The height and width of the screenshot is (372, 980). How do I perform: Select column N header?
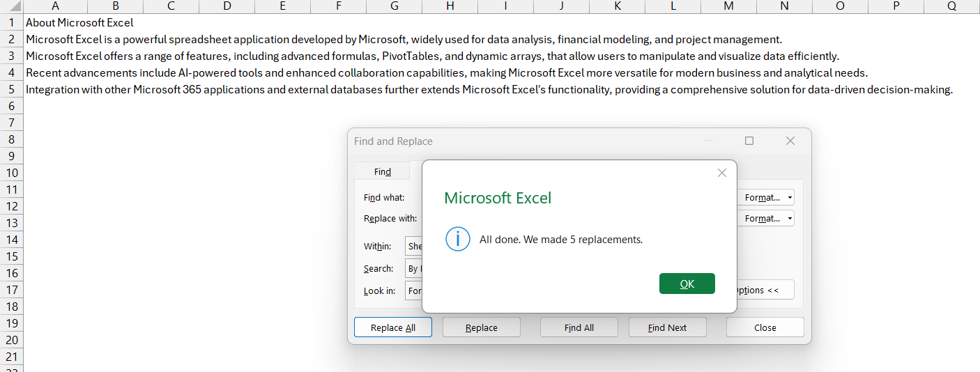point(785,6)
